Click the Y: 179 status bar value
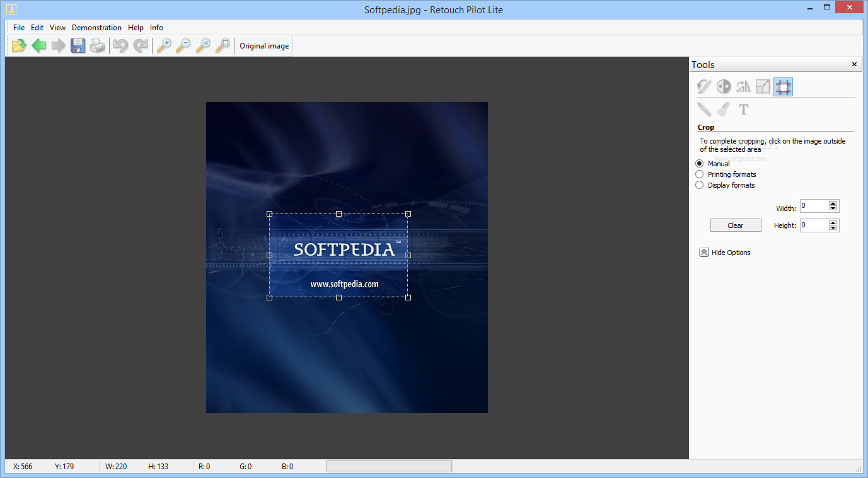 click(64, 467)
